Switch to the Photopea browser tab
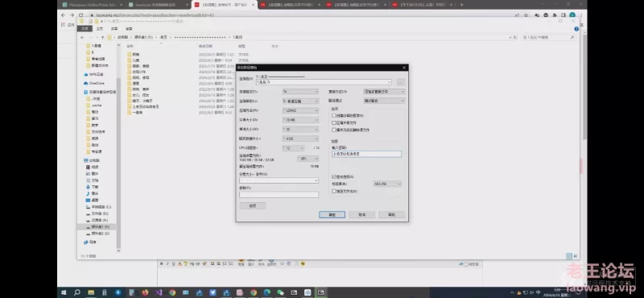The width and height of the screenshot is (644, 298). 91,5
